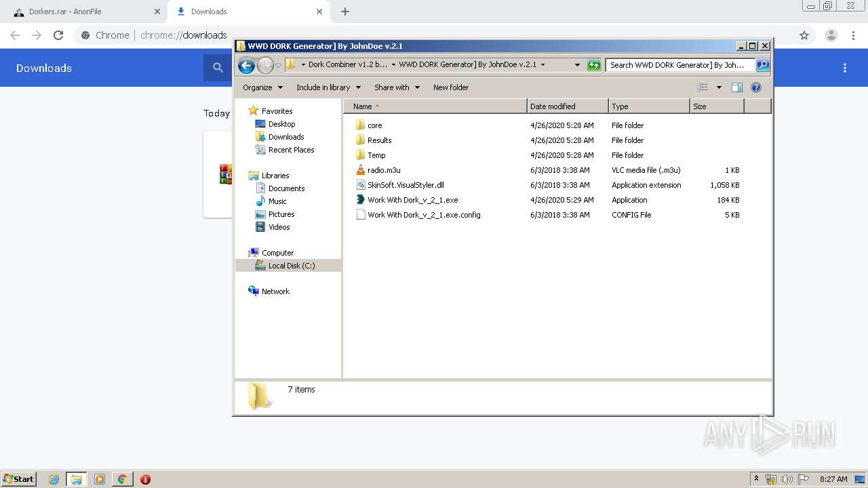Image resolution: width=868 pixels, height=488 pixels.
Task: Close the Dorkers.rar - AnonFile tab
Action: click(x=157, y=12)
